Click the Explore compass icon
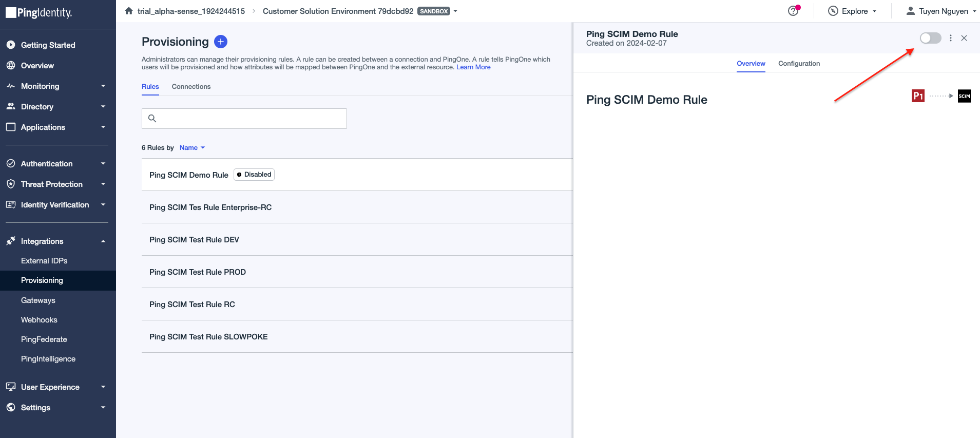Viewport: 980px width, 438px height. 833,11
